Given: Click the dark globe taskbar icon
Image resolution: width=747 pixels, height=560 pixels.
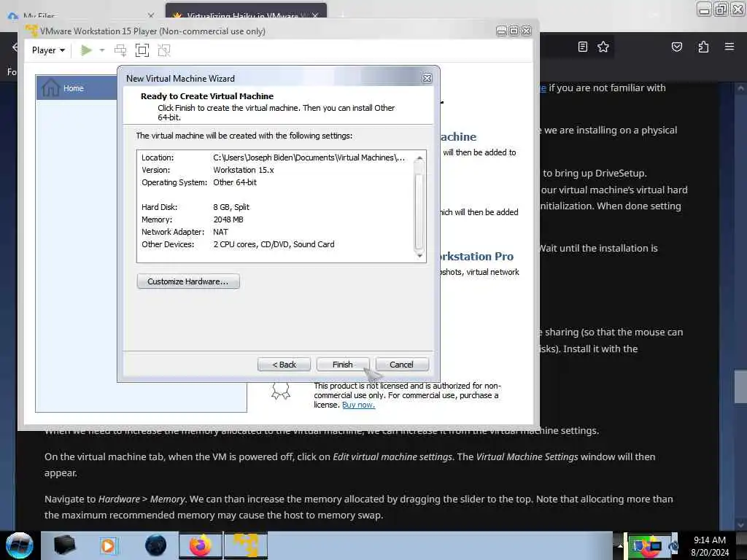Looking at the screenshot, I should (155, 545).
